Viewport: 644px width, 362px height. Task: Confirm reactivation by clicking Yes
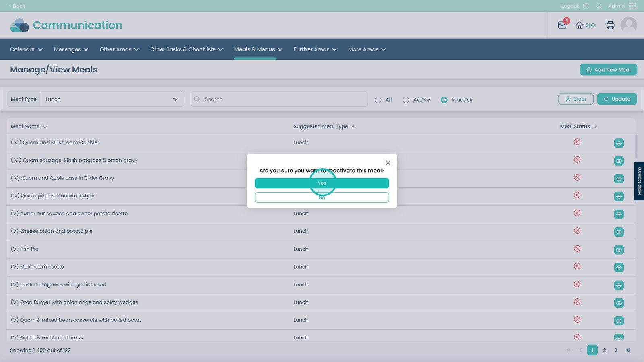coord(322,183)
